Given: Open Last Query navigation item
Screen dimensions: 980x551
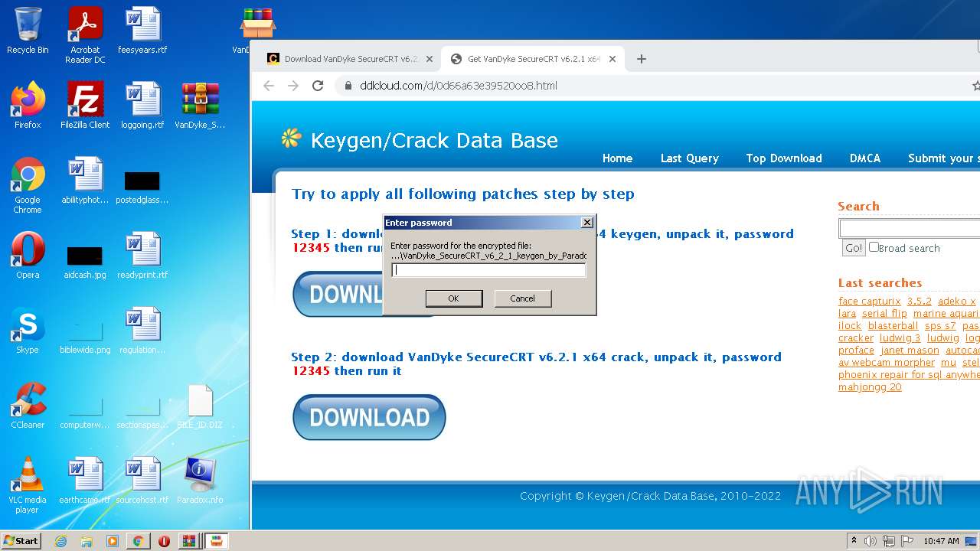Looking at the screenshot, I should point(689,158).
